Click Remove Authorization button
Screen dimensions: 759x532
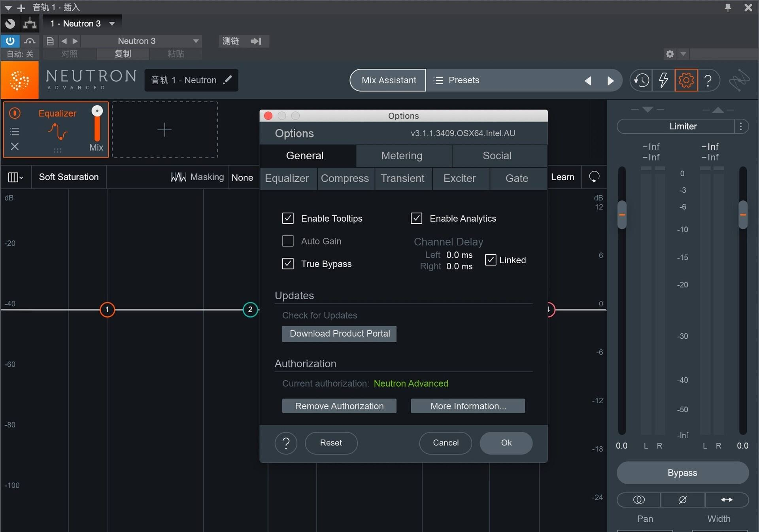click(x=339, y=406)
